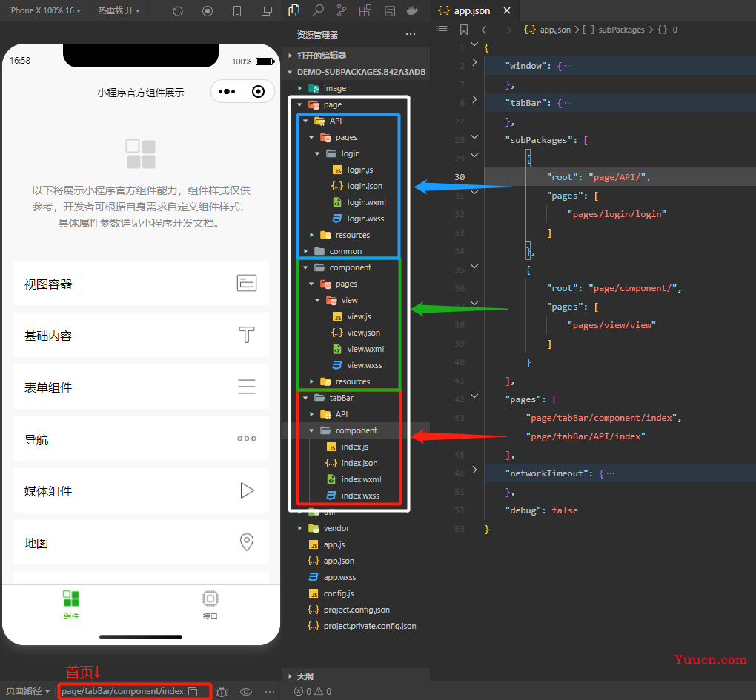Toggle the eye preview icon in status bar

[246, 692]
